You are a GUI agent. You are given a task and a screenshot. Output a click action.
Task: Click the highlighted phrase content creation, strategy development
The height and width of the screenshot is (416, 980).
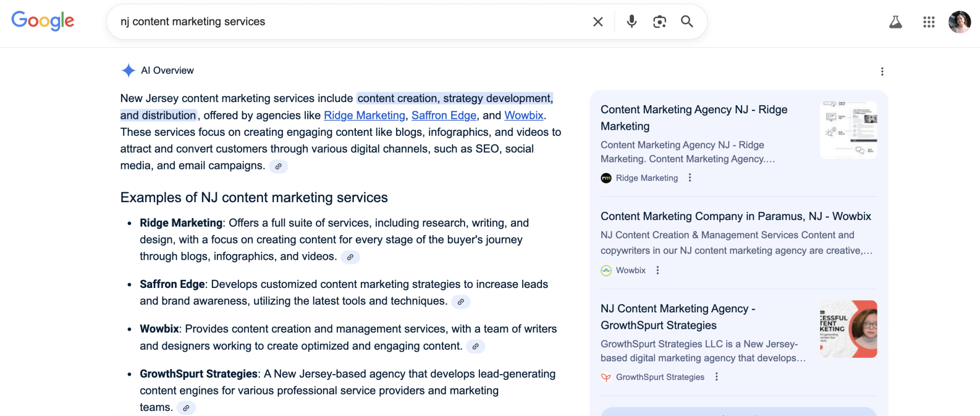(454, 99)
